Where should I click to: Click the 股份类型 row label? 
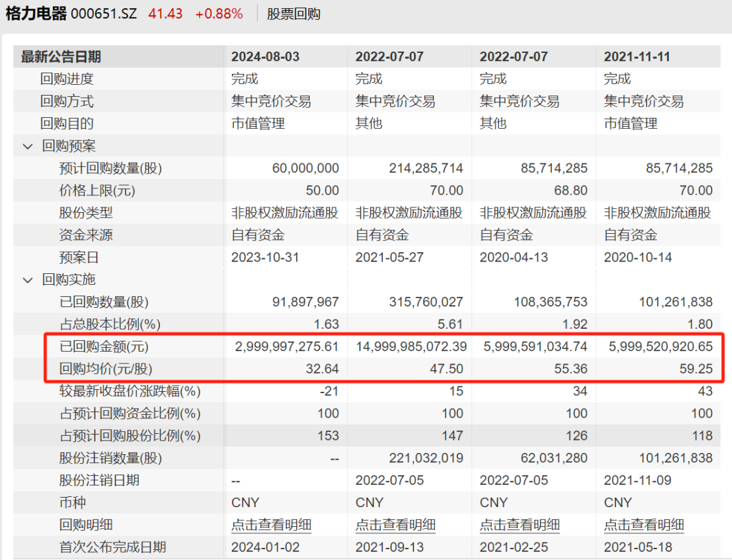(86, 213)
